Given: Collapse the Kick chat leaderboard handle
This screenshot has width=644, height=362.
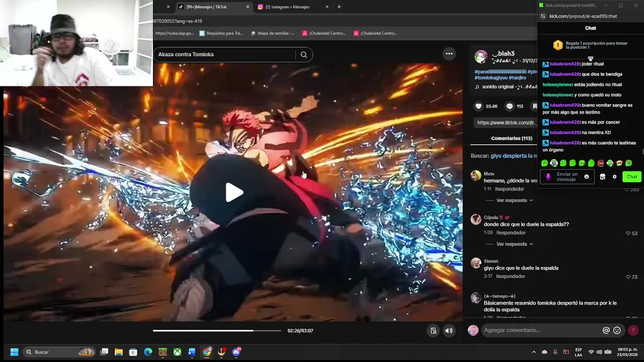Looking at the screenshot, I should point(591,59).
